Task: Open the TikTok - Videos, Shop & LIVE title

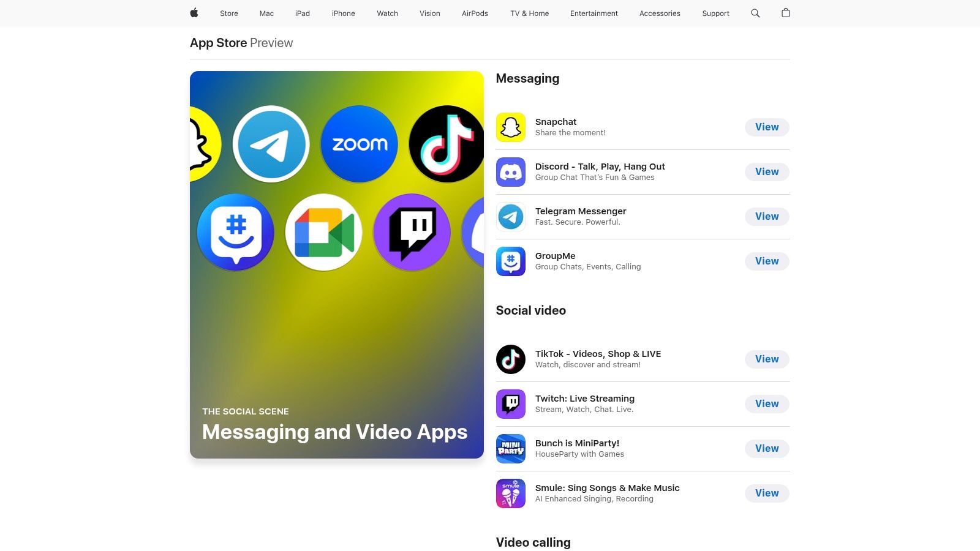Action: 598,354
